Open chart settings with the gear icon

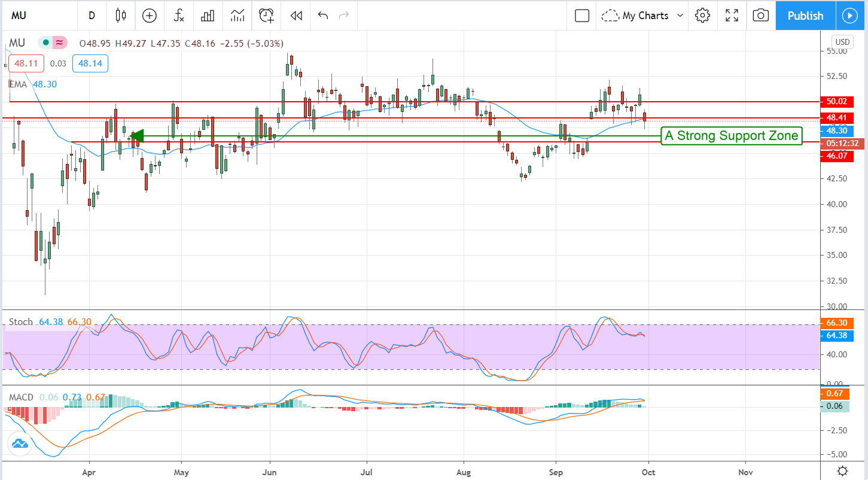[x=702, y=16]
